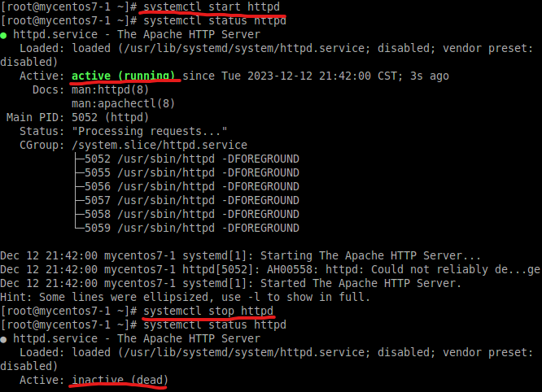This screenshot has height=392, width=542.
Task: Click the 'systemctl stop httpd' command text
Action: (x=208, y=311)
